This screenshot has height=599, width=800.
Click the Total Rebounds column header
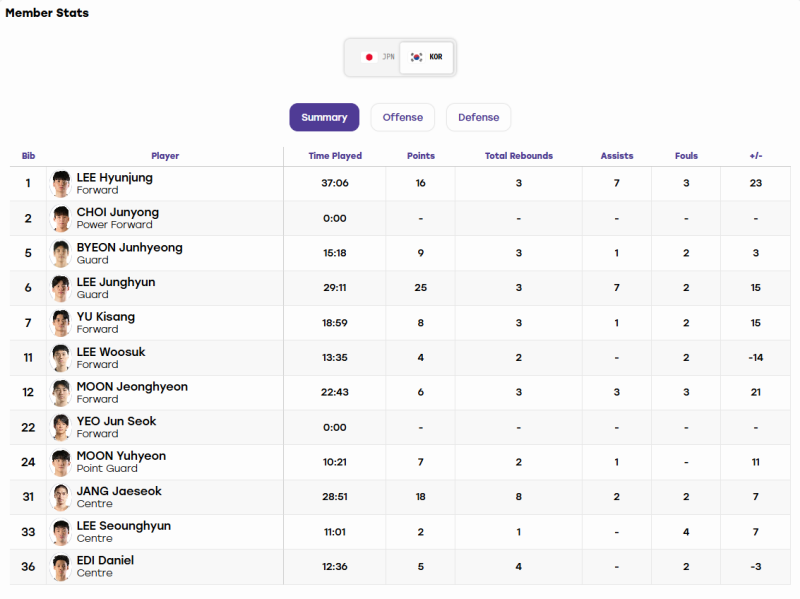tap(519, 156)
